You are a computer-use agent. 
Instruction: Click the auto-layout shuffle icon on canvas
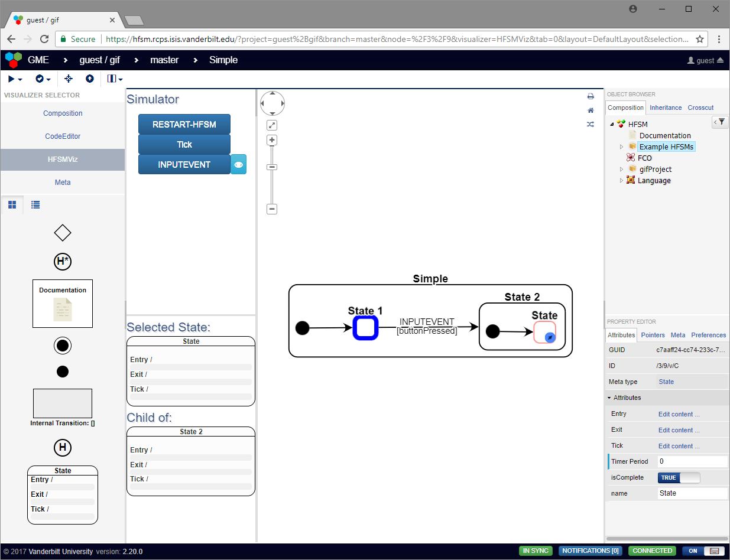point(590,125)
